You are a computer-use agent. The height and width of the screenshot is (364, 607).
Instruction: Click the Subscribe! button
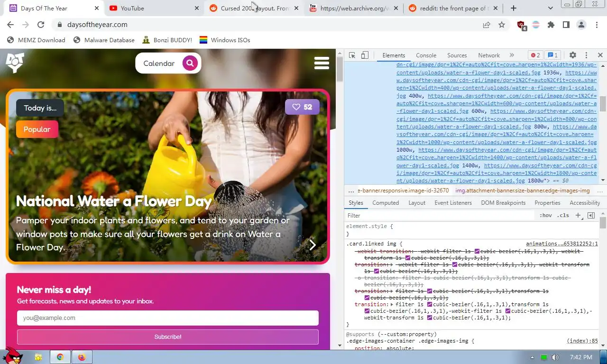pyautogui.click(x=168, y=337)
